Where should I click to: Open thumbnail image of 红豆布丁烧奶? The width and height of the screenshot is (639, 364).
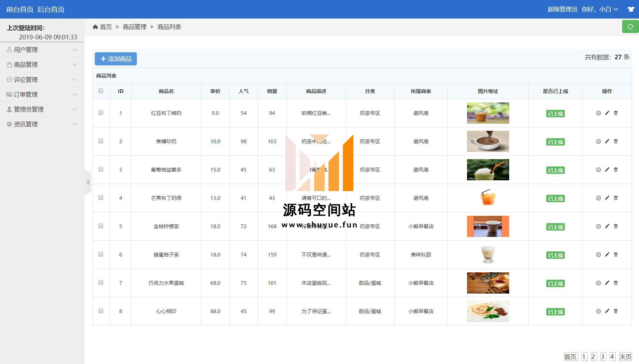coord(488,113)
